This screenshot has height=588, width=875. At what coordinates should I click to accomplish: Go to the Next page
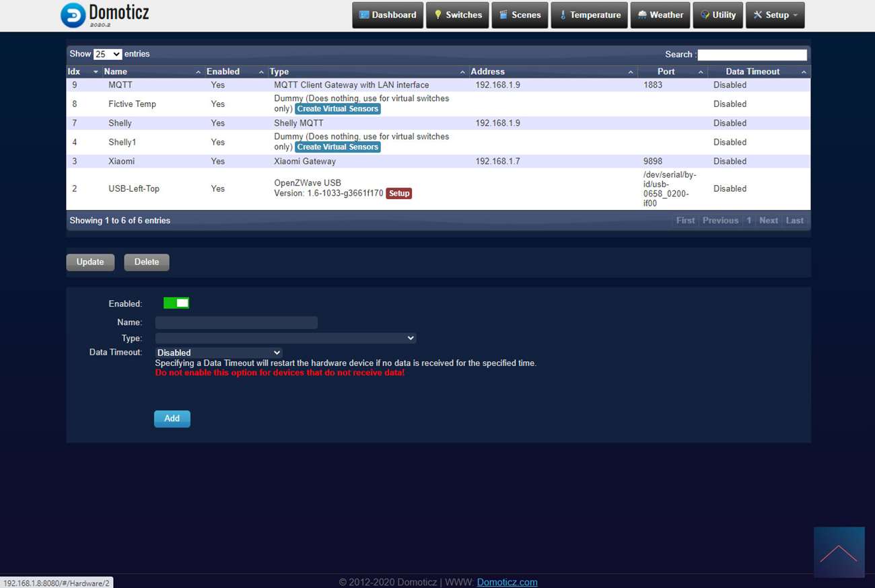[769, 221]
